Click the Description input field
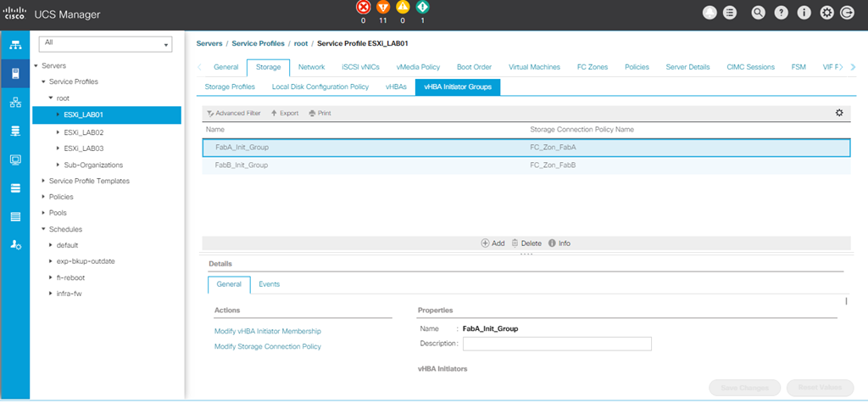This screenshot has width=868, height=403. point(556,344)
